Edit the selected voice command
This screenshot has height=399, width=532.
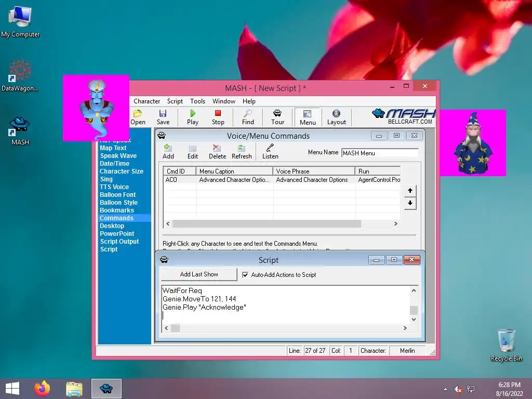(192, 152)
